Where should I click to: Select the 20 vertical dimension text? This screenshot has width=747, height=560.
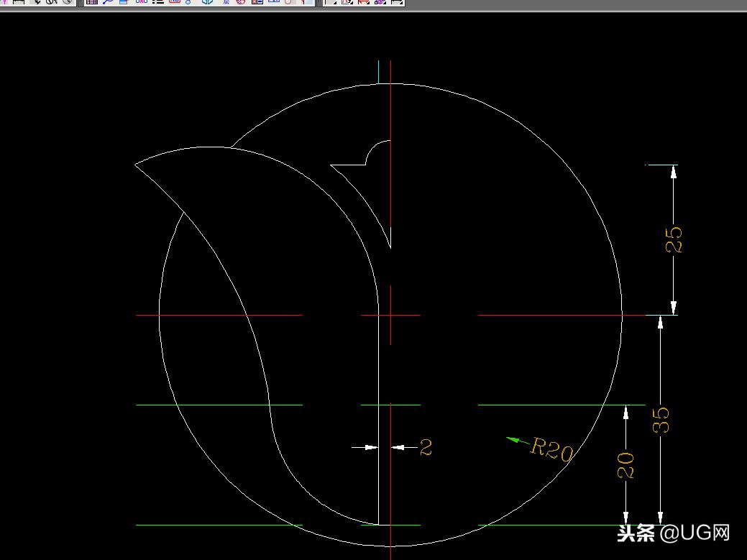(626, 465)
